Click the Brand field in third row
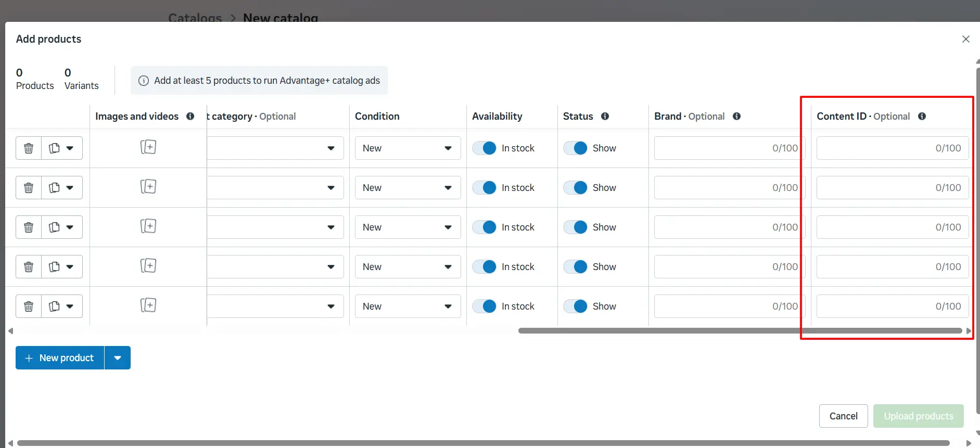This screenshot has width=980, height=448. point(730,227)
